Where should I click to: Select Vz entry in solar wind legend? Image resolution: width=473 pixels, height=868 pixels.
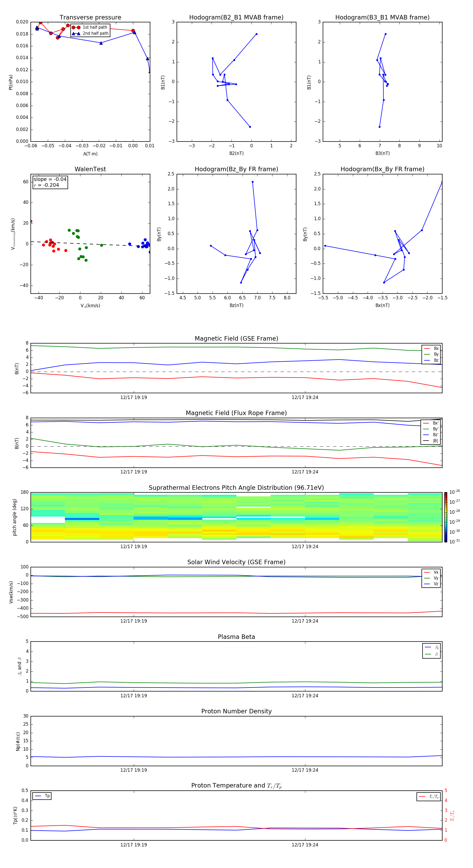click(431, 584)
